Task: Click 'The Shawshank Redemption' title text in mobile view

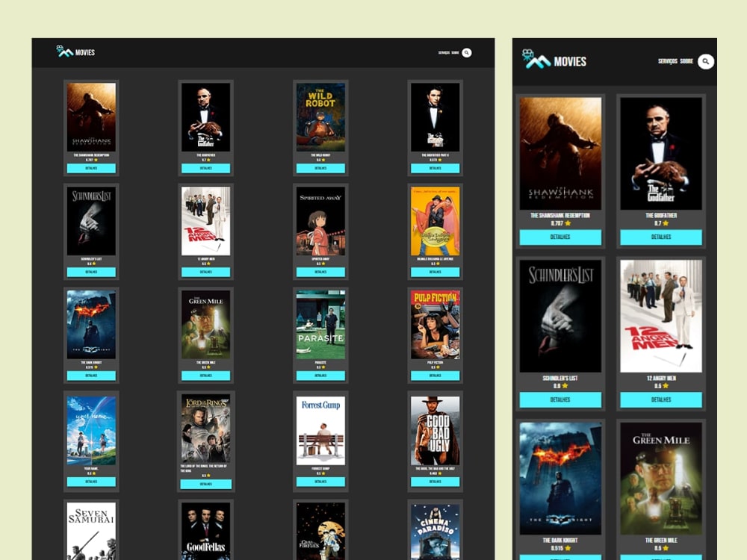Action: [x=560, y=215]
